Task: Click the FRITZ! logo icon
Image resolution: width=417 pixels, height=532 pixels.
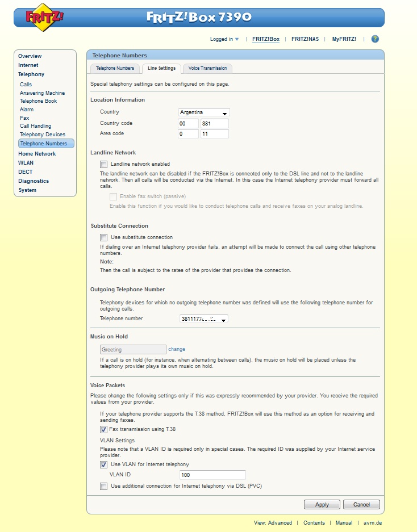Action: (44, 17)
